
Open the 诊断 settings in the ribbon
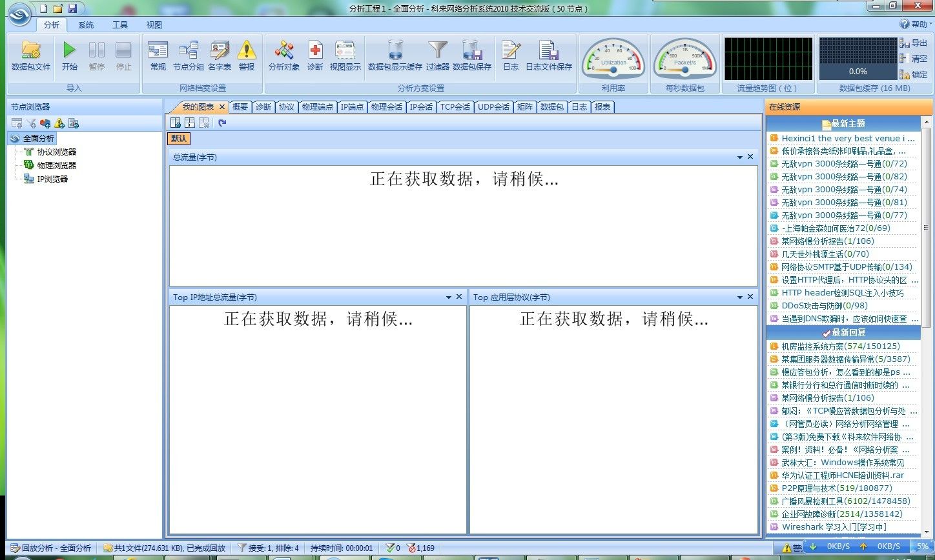click(x=315, y=56)
